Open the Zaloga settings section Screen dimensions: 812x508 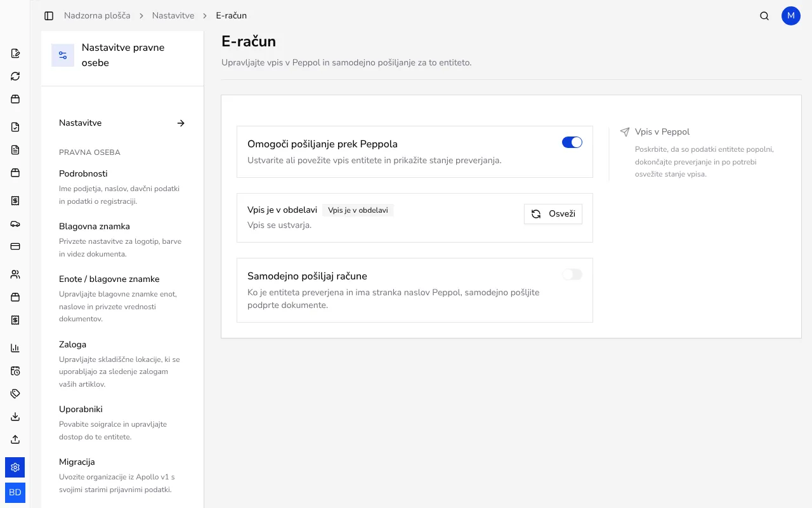(122, 364)
